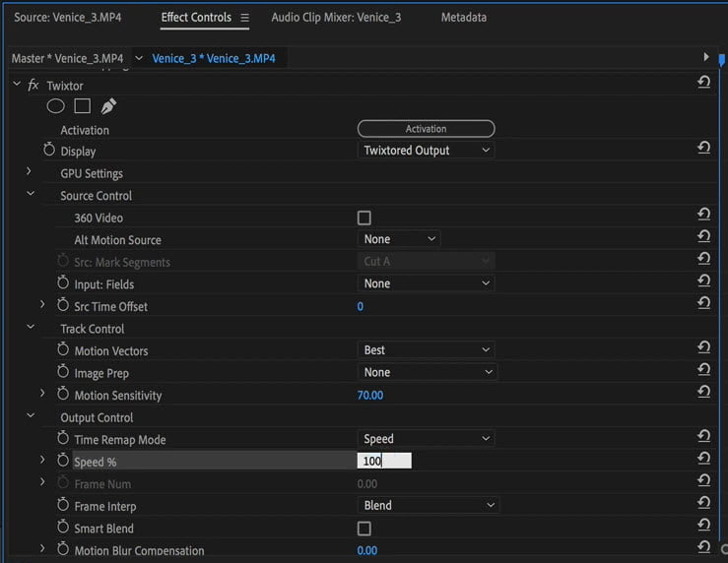The width and height of the screenshot is (728, 563).
Task: Reset the Image Prep parameter
Action: [x=703, y=369]
